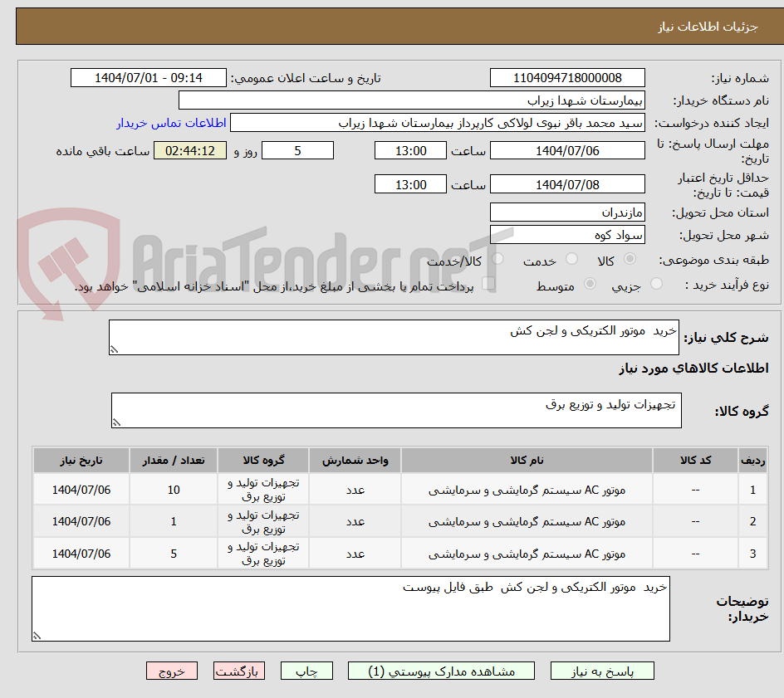784x698 pixels.
Task: Choose the متوسط purchase process option
Action: [x=590, y=283]
